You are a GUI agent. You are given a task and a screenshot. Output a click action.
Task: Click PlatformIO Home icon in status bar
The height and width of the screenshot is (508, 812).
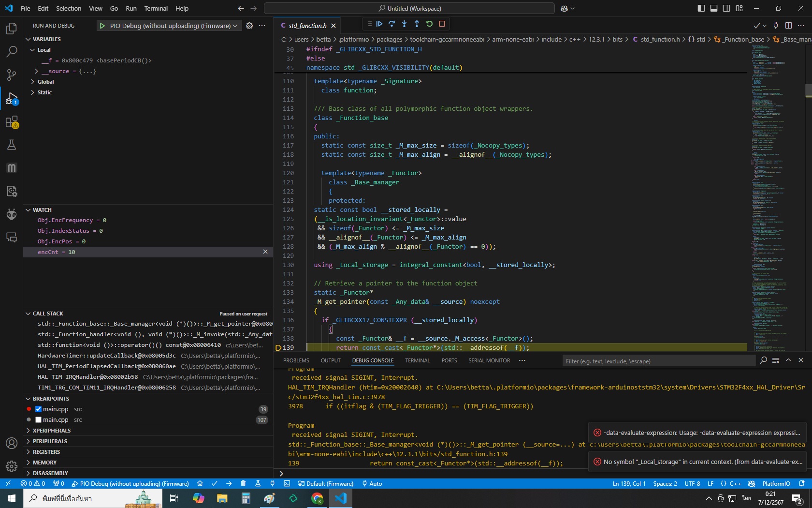[200, 483]
